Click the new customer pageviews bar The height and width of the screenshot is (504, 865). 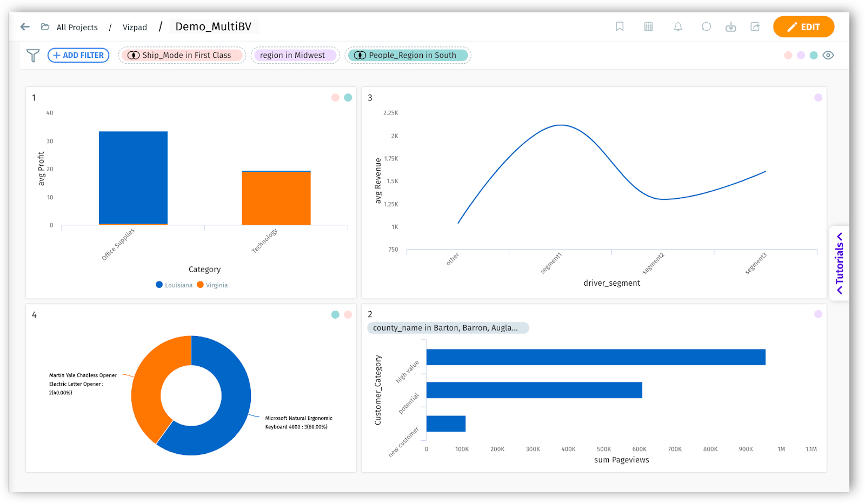pos(446,424)
